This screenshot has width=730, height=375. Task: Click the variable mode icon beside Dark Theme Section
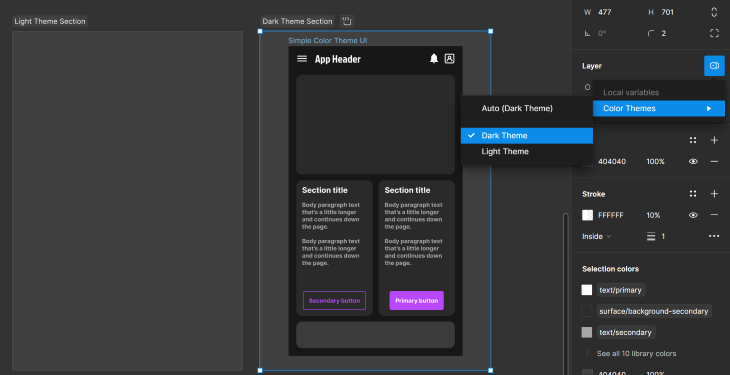[x=346, y=21]
